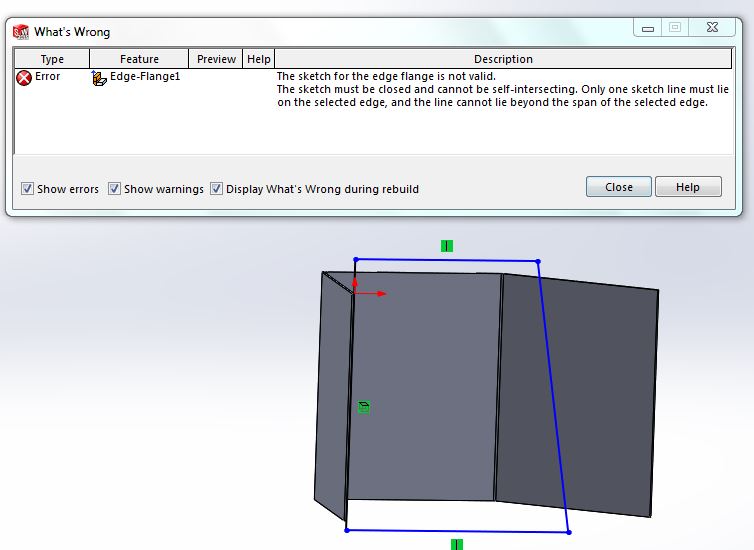Click the red sketch origin arrows
Viewport: 754px width, 550px height.
pos(369,288)
